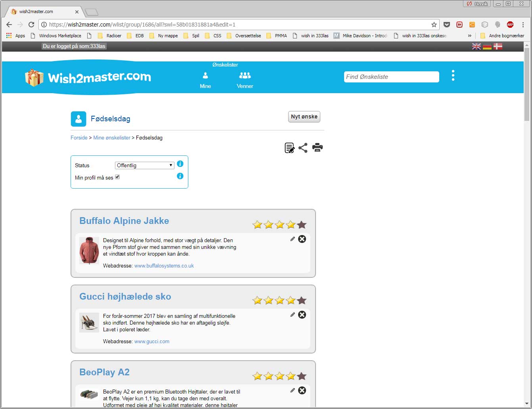Set BeoPlay A2 rating to five stars
The image size is (532, 409).
coord(302,376)
